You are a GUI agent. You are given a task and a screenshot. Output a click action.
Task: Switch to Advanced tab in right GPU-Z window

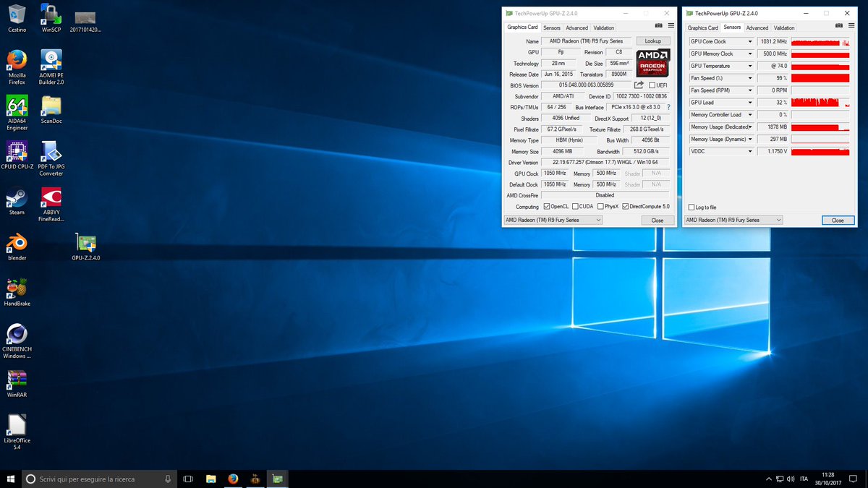[757, 28]
